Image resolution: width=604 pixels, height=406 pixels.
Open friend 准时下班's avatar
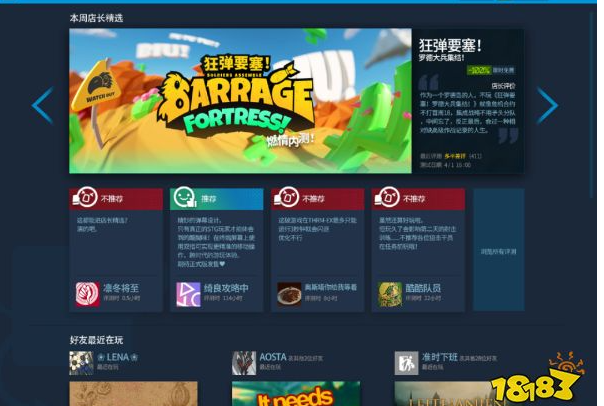[x=406, y=363]
